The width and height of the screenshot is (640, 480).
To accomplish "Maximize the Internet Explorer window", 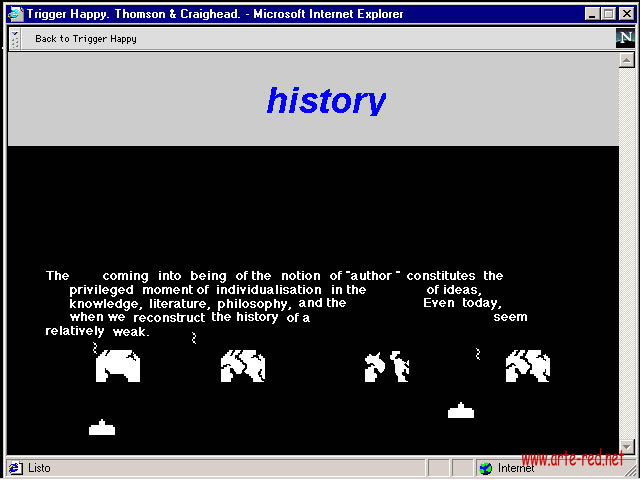I will (x=607, y=14).
